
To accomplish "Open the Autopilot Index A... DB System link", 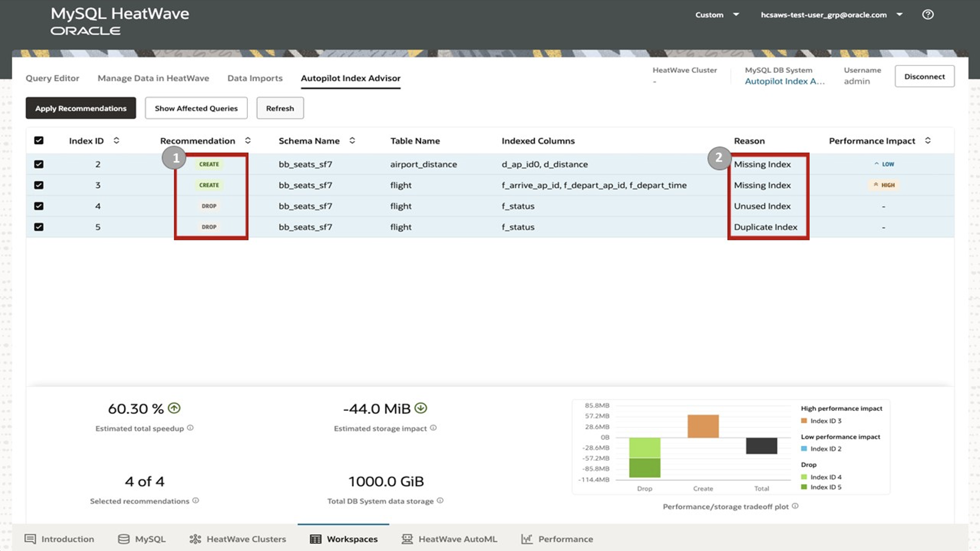I will (x=785, y=81).
